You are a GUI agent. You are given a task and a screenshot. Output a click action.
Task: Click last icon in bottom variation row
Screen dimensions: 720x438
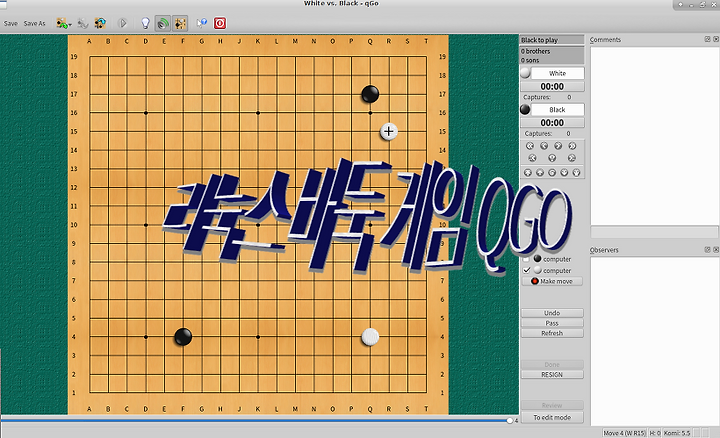(x=576, y=173)
